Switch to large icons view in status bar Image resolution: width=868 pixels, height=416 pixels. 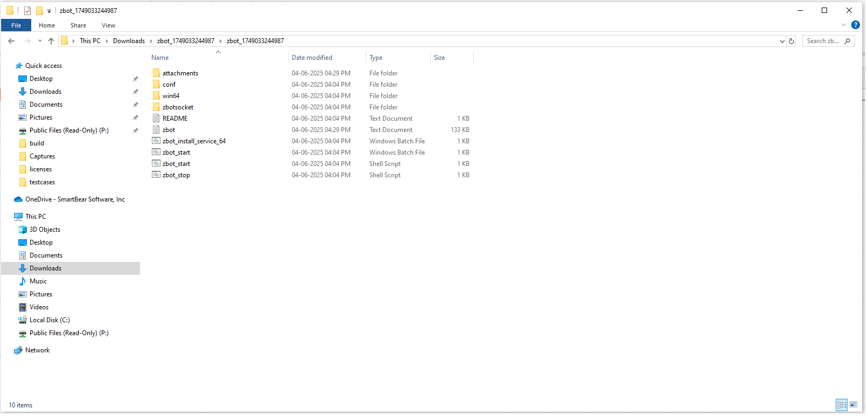(853, 405)
